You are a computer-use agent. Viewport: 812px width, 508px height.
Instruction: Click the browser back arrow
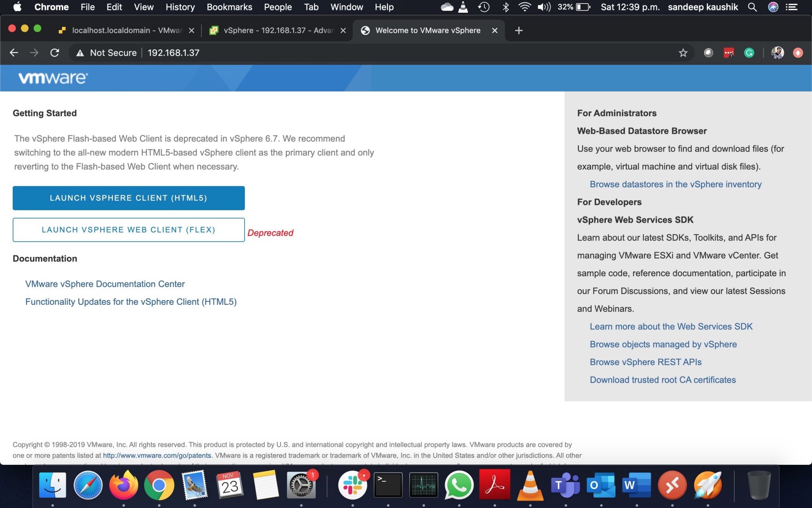[14, 53]
